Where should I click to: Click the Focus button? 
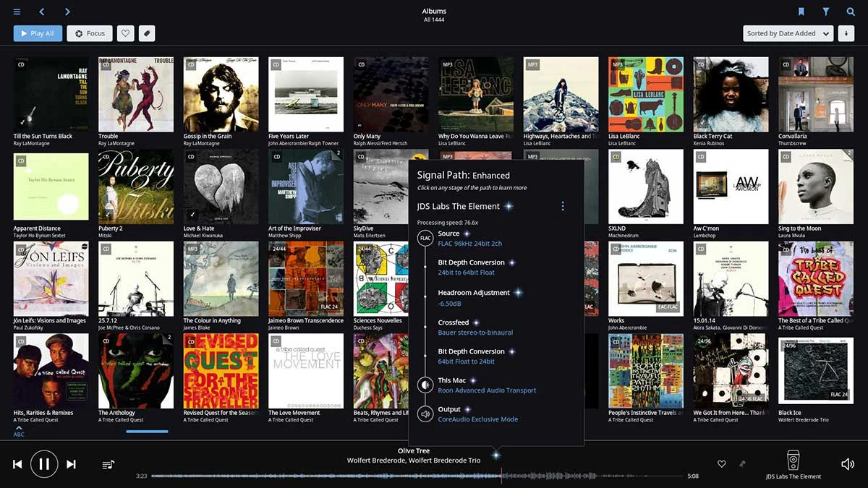click(90, 33)
